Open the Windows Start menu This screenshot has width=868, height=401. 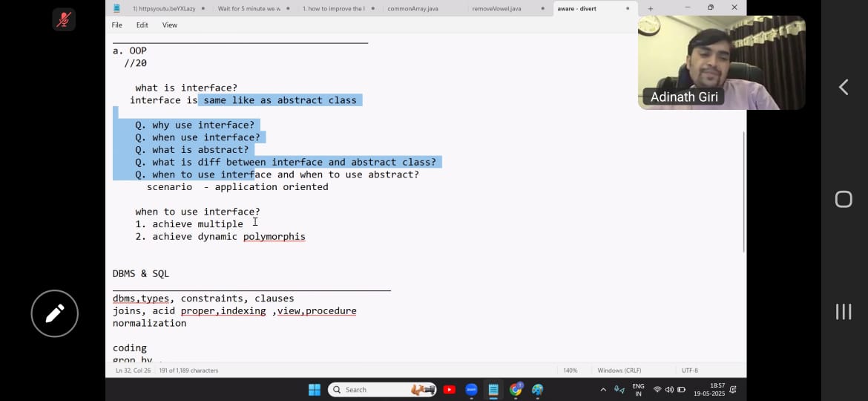314,390
